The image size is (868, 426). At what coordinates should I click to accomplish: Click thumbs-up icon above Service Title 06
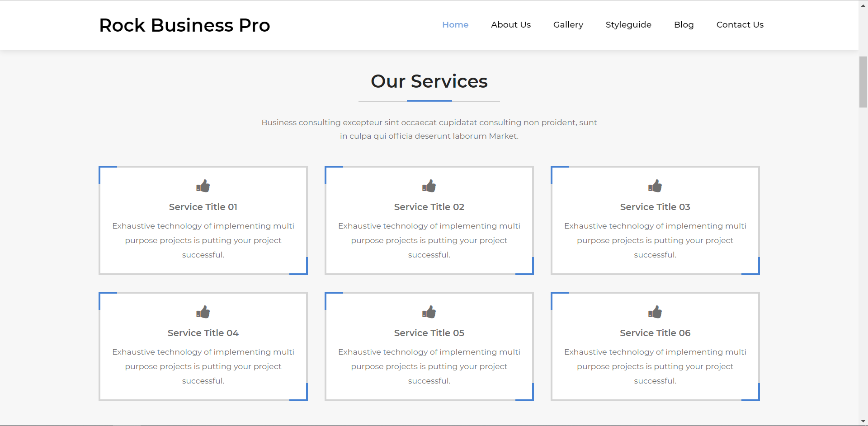pos(655,312)
